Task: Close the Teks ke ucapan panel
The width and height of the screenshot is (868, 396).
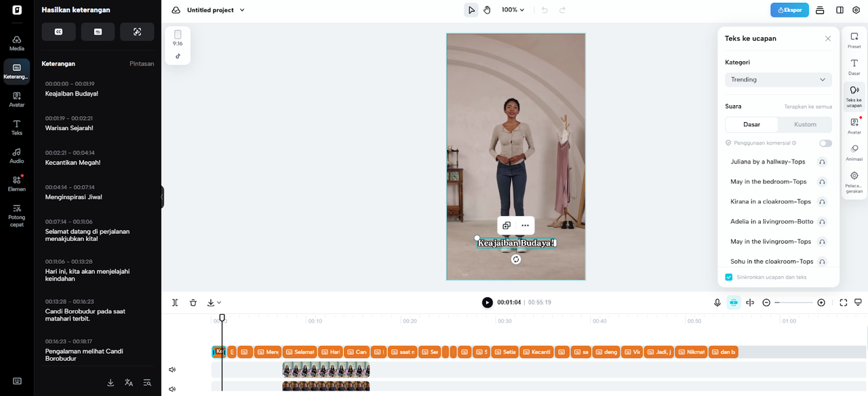Action: pos(828,39)
